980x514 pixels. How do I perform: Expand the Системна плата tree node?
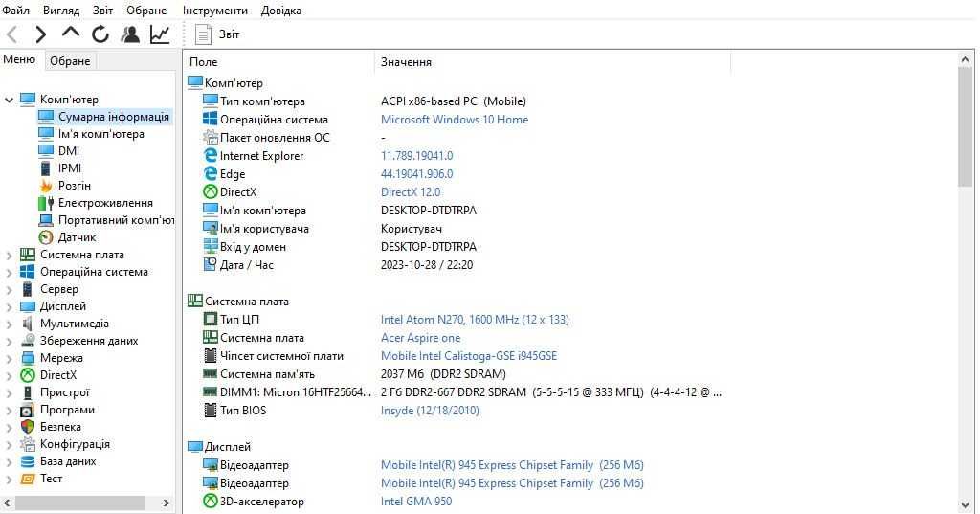coord(9,256)
